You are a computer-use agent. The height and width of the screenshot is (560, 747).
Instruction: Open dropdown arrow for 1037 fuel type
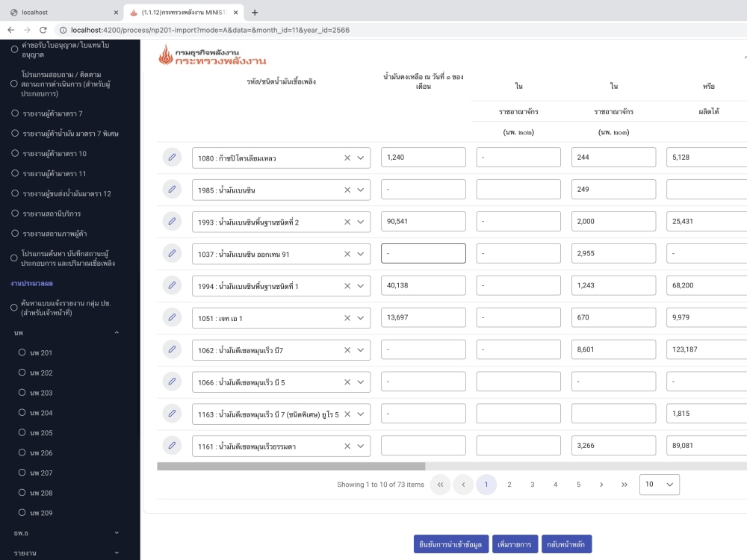point(361,255)
